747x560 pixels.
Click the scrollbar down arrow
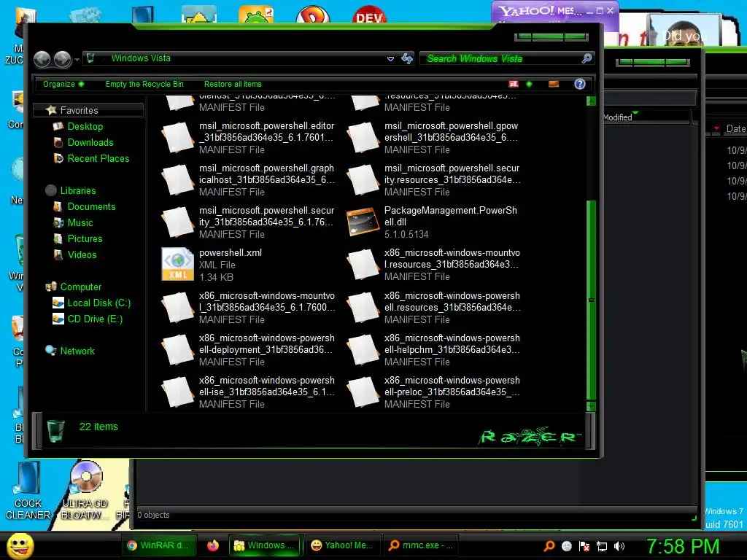(x=591, y=406)
